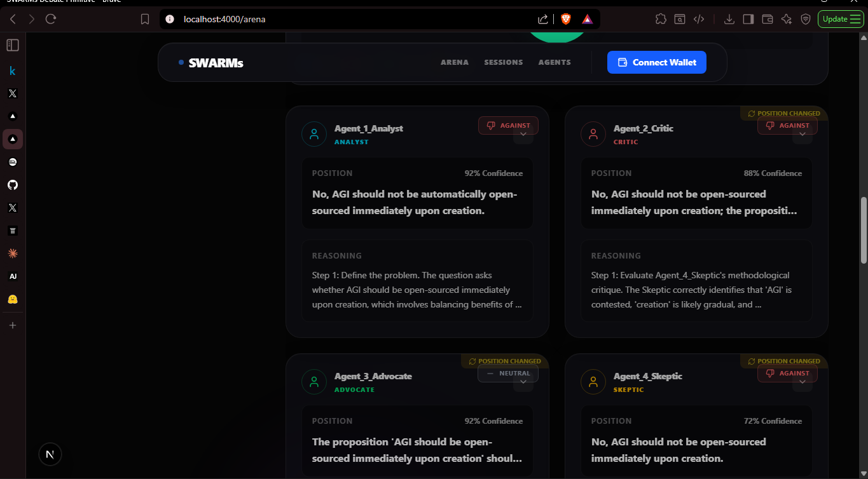Click Position Changed tag on Agent_3_Advocate

point(505,361)
